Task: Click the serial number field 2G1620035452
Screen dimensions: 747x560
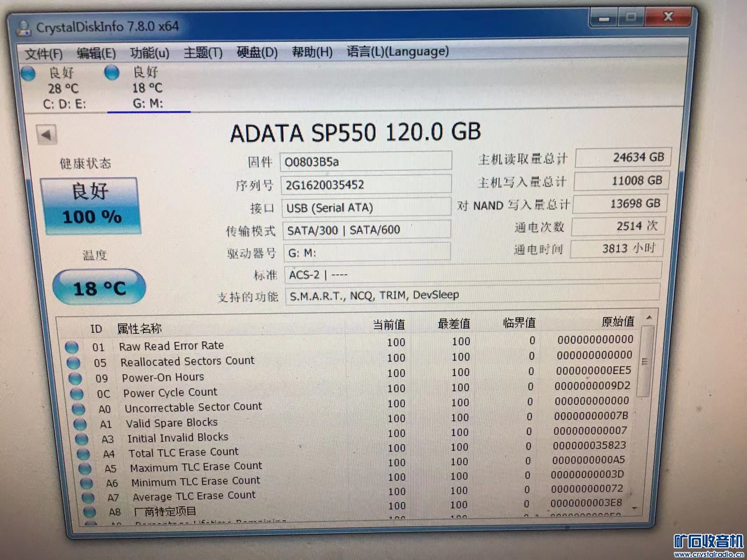Action: tap(366, 185)
